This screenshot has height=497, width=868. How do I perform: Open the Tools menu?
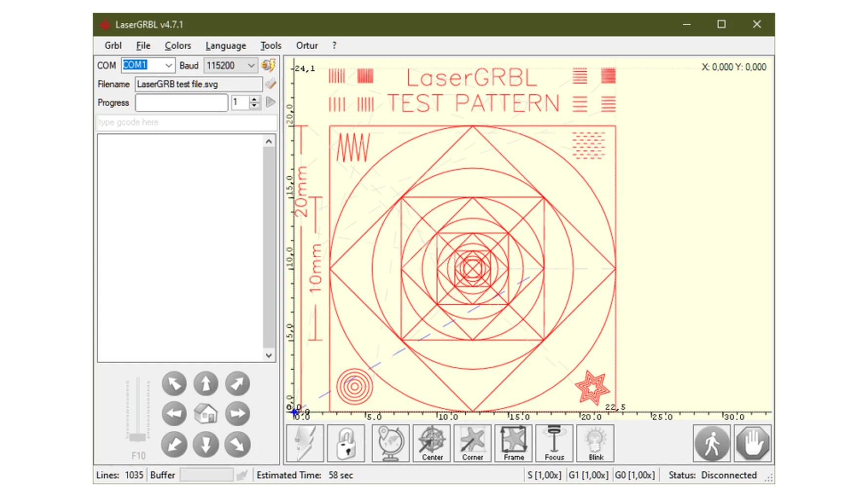coord(271,45)
